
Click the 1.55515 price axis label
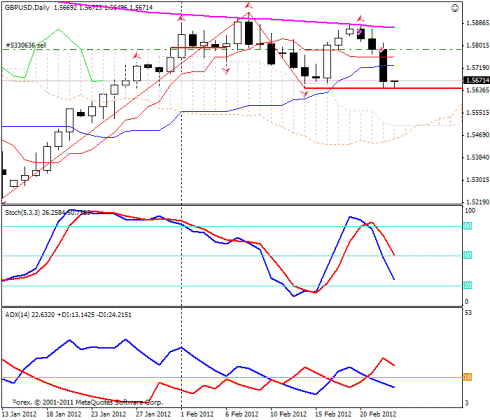click(x=478, y=113)
